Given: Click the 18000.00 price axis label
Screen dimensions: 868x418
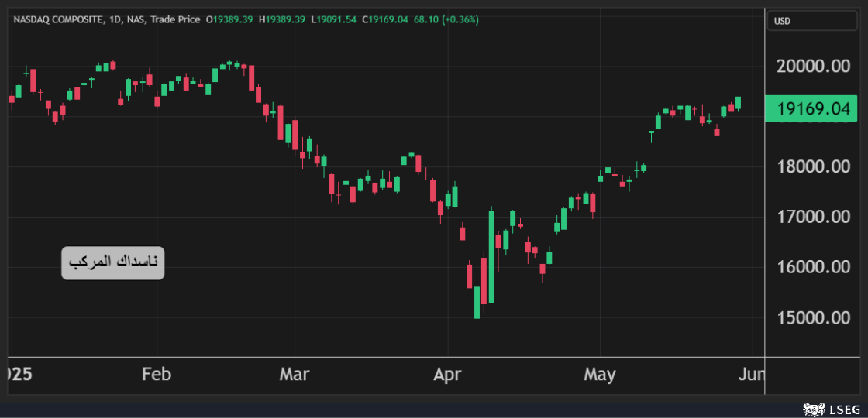Looking at the screenshot, I should coord(812,166).
